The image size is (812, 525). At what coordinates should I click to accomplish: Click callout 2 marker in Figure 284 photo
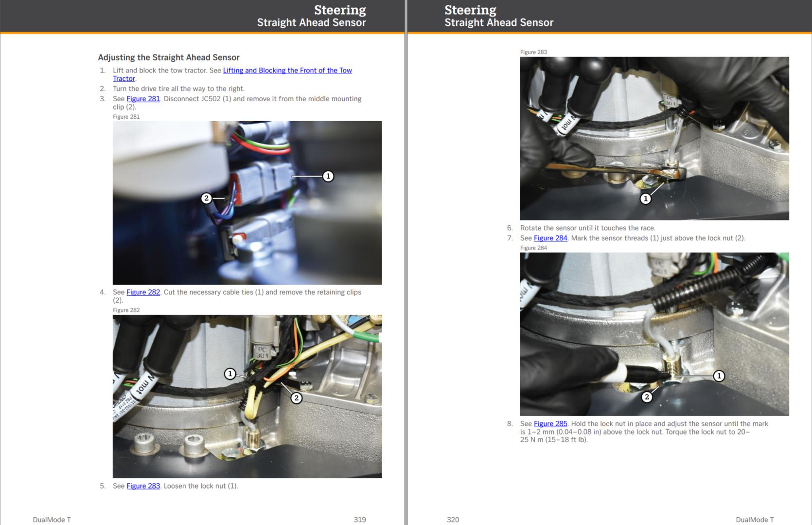pos(647,397)
